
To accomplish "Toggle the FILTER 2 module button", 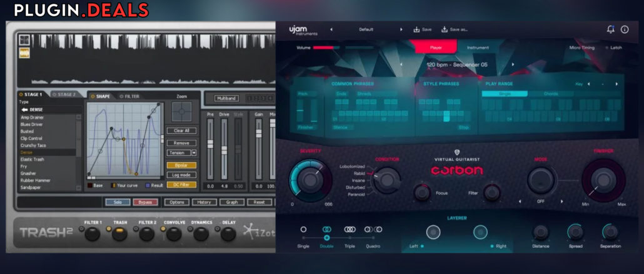I will point(147,234).
